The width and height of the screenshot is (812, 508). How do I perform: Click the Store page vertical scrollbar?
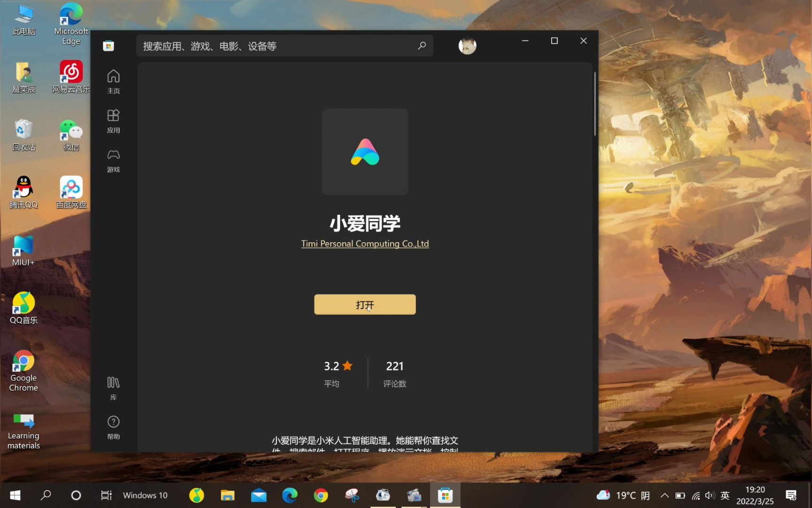pos(595,104)
